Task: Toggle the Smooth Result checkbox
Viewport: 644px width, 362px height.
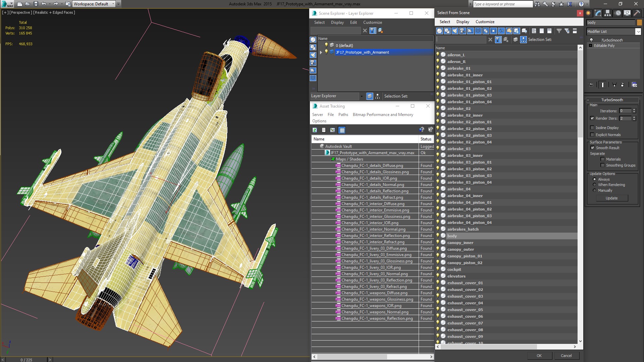Action: click(x=592, y=148)
